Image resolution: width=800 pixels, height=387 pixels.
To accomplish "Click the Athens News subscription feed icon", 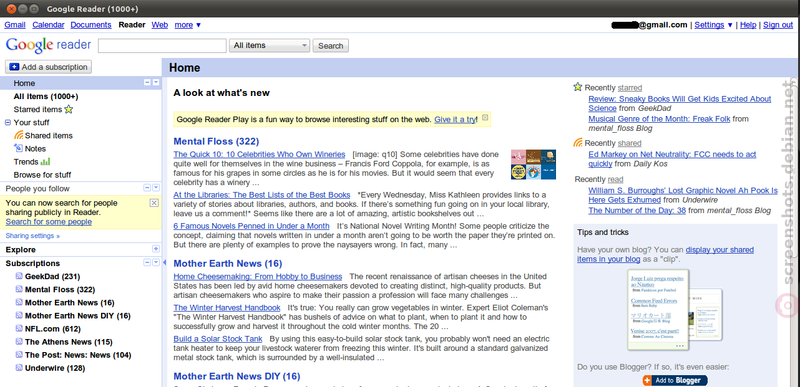I will click(19, 342).
